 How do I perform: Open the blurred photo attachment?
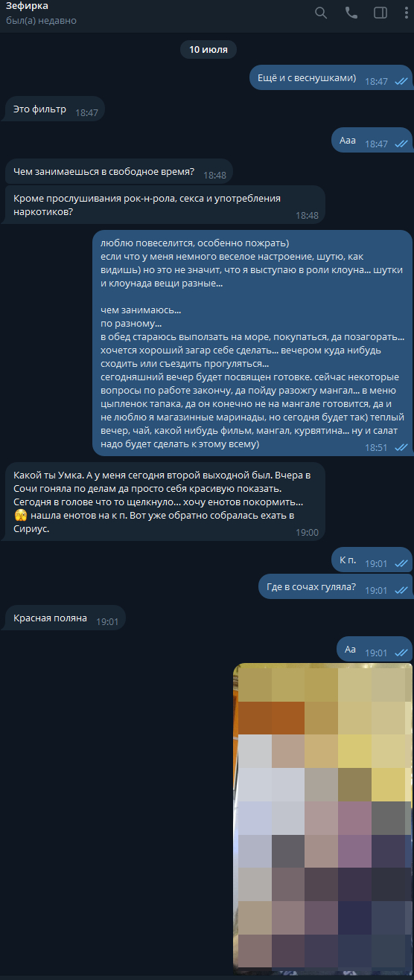323,819
